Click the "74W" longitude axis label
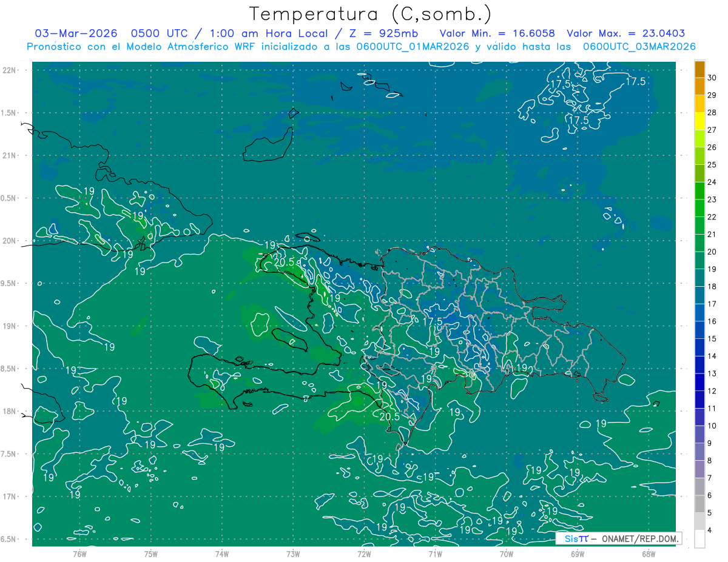This screenshot has height=562, width=728. [x=222, y=554]
